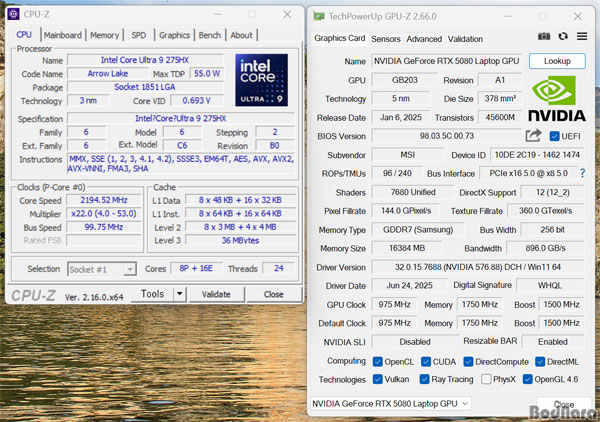Toggle the OpenCL checkbox
The height and width of the screenshot is (422, 600).
(377, 362)
